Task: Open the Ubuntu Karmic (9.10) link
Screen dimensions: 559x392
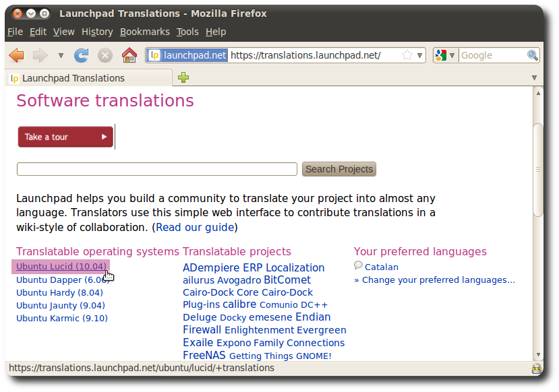Action: [x=62, y=319]
